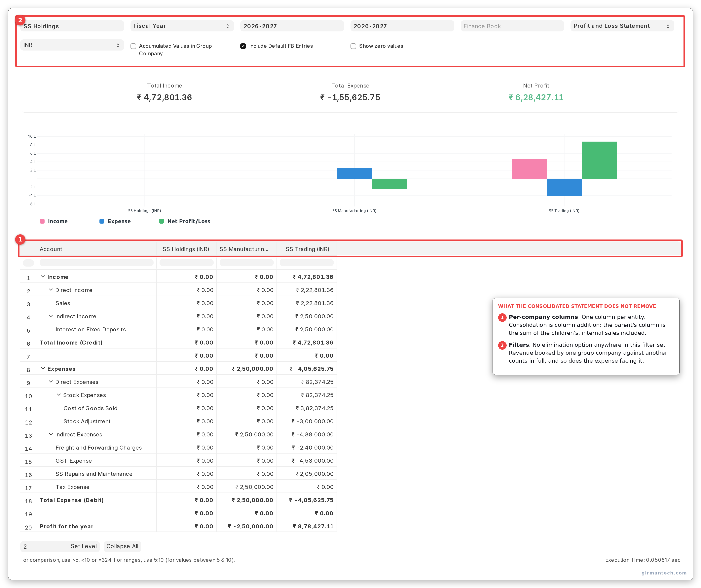The height and width of the screenshot is (588, 701).
Task: Collapse the Indirect Income group
Action: [51, 316]
